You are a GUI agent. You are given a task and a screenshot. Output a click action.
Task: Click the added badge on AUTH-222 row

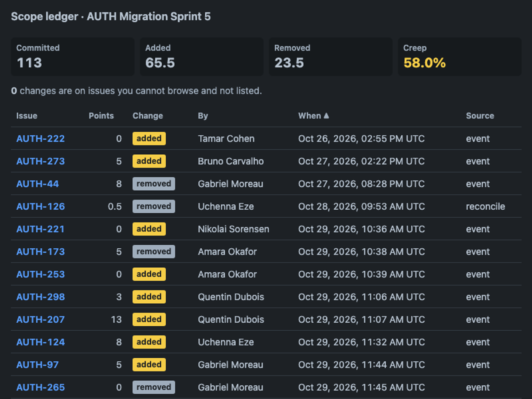(x=149, y=139)
